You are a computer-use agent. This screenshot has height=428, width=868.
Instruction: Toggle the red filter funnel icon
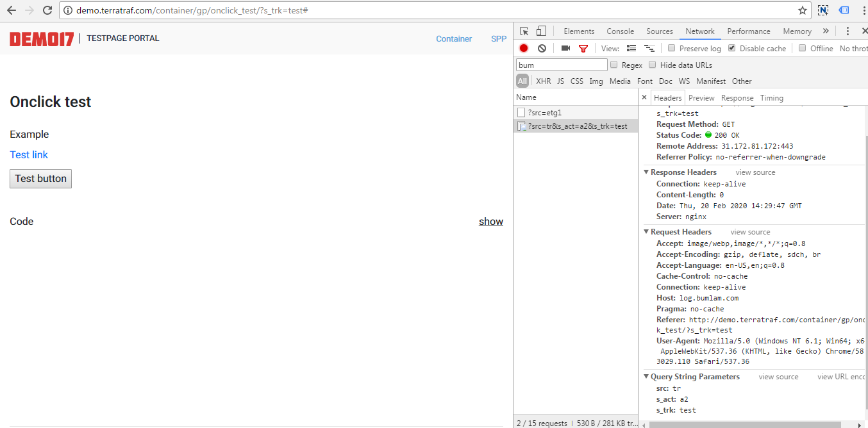coord(583,48)
